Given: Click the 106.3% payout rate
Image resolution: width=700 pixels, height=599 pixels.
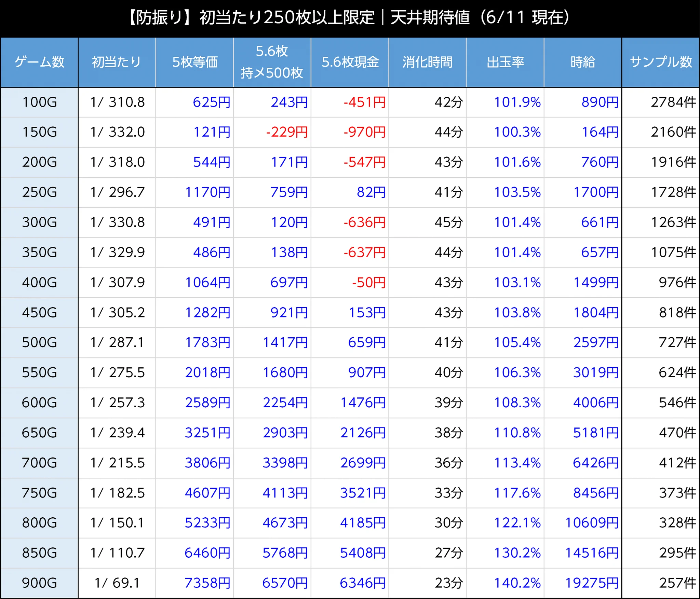Looking at the screenshot, I should pos(517,372).
